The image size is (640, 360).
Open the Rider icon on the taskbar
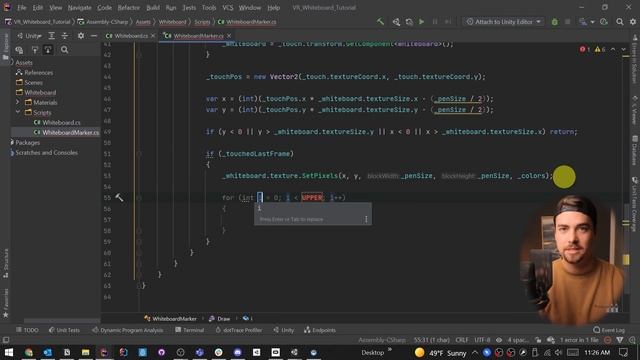104,352
